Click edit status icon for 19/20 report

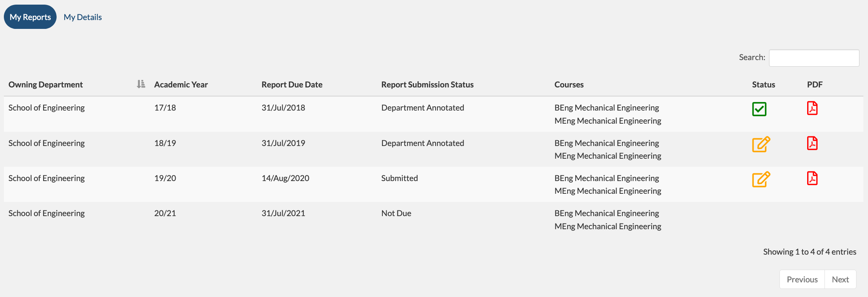pos(761,180)
